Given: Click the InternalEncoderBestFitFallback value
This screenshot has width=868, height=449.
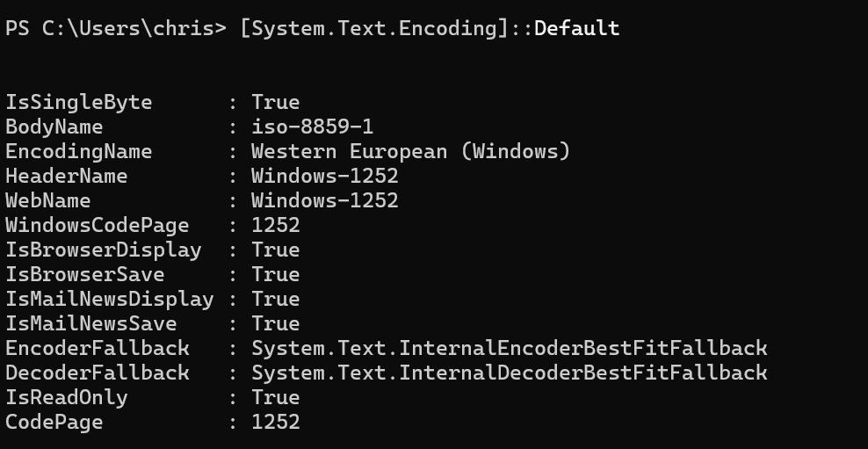Looking at the screenshot, I should [510, 348].
